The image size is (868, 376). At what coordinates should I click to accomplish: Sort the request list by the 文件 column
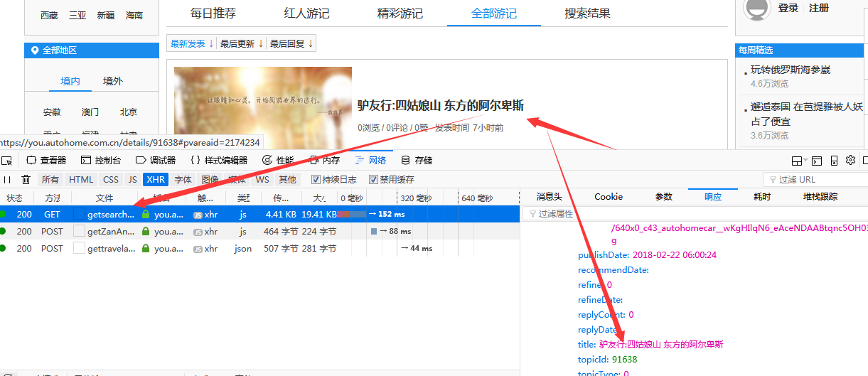tap(105, 198)
